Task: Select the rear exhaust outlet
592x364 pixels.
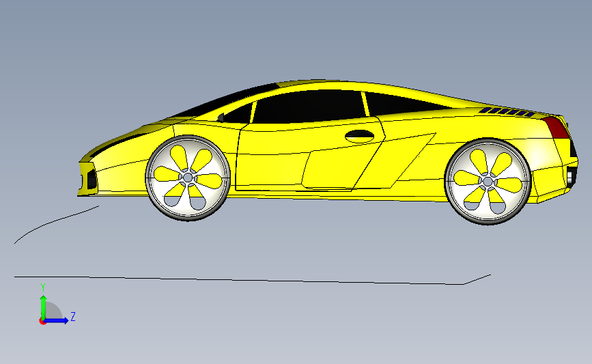Action: tap(570, 177)
